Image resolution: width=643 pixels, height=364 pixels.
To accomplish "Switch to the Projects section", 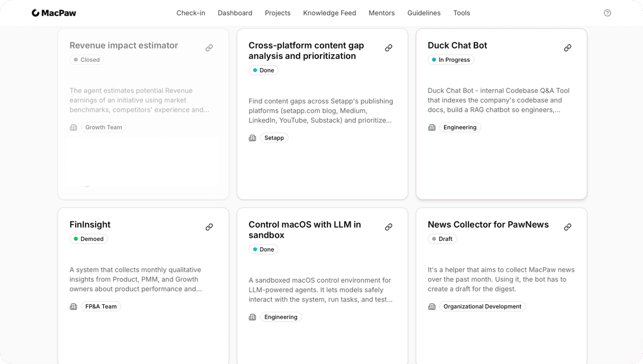I will [x=278, y=13].
